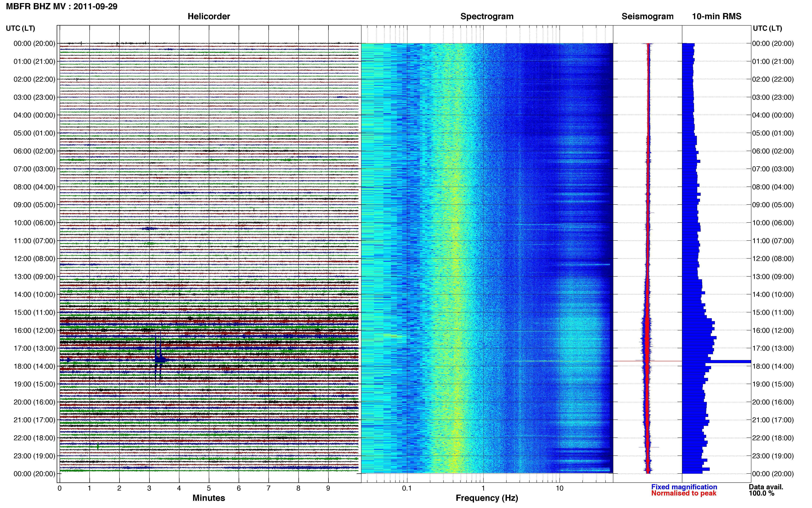The image size is (812, 508).
Task: Click the 'Fixed magnification' legend text
Action: (684, 487)
